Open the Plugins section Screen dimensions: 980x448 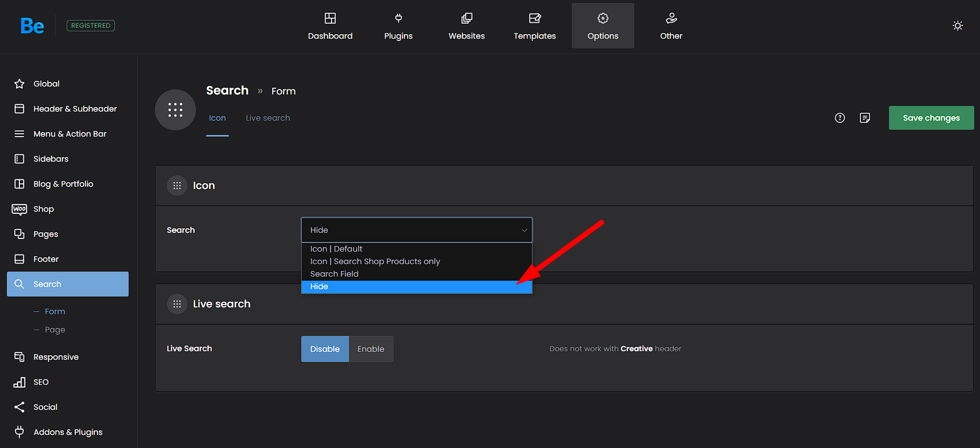[399, 26]
